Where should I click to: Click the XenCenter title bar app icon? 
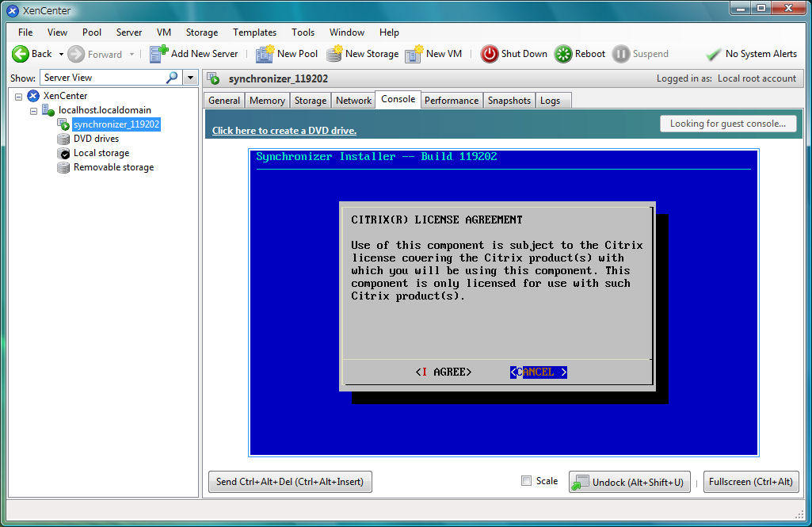13,10
